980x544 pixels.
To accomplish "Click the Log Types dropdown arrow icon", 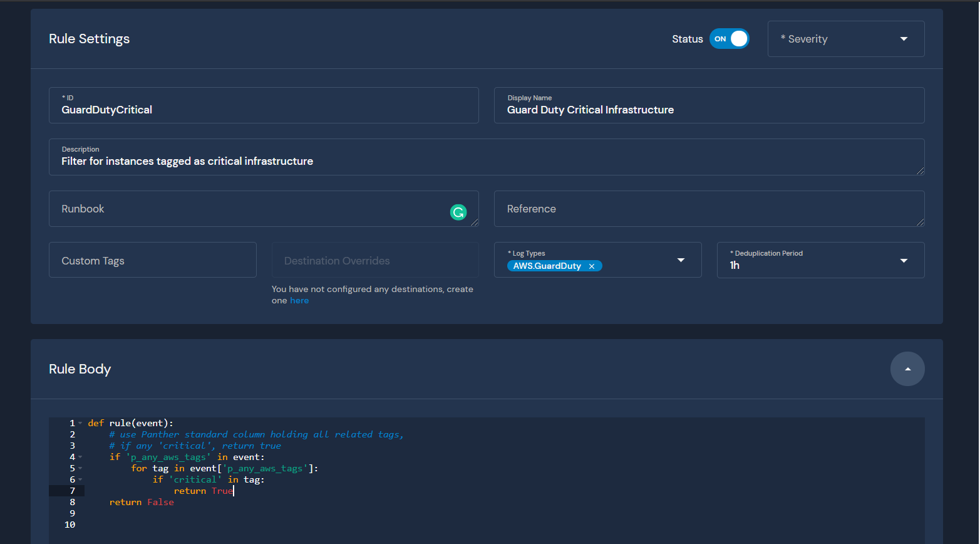I will click(681, 259).
